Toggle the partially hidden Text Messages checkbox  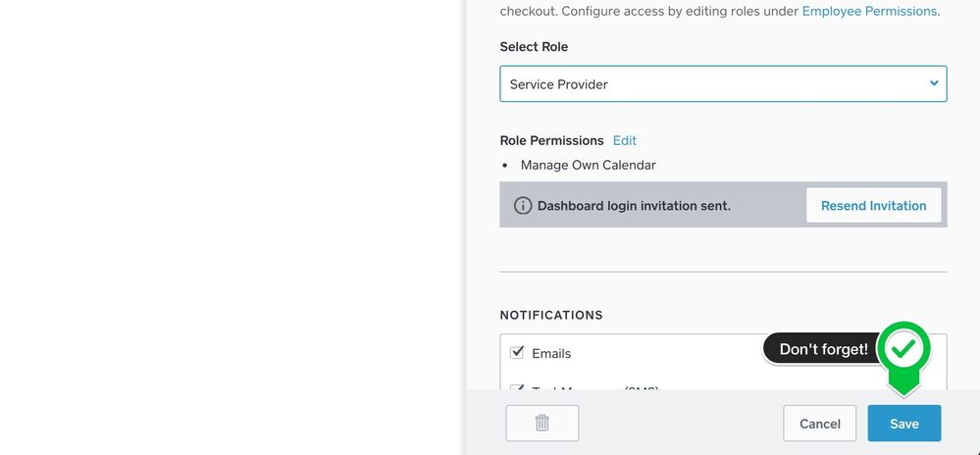coord(517,388)
